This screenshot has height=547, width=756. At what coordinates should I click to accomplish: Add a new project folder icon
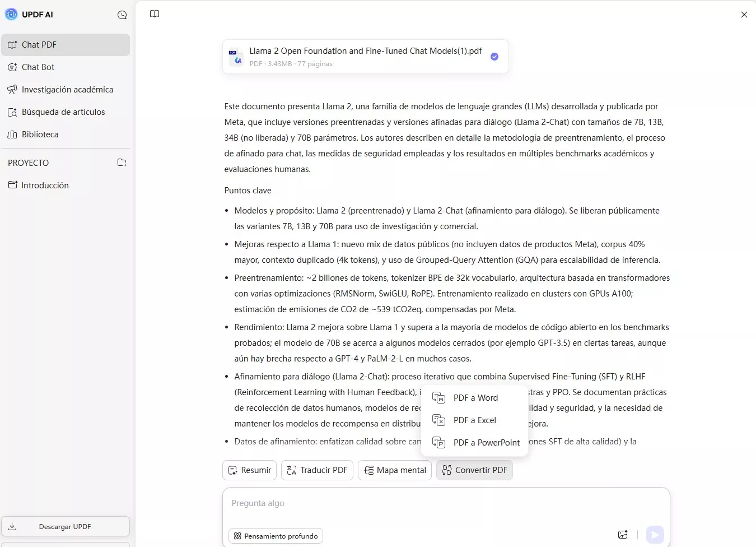point(122,163)
